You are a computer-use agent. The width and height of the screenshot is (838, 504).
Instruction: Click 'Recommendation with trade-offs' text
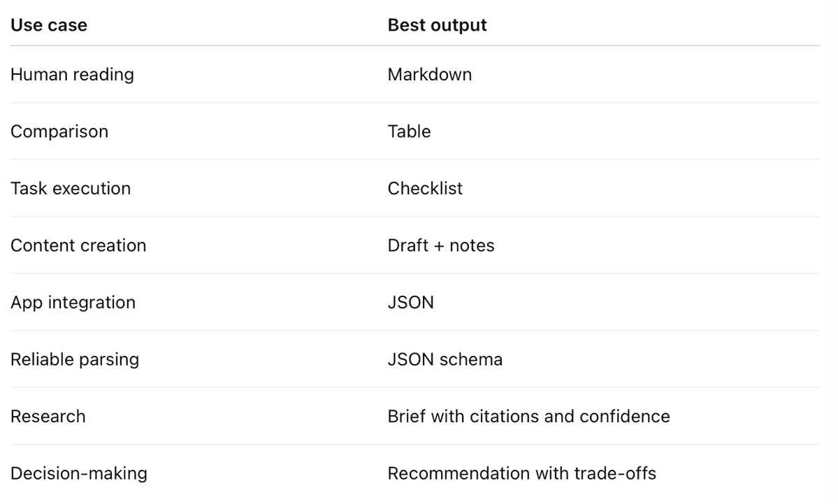[522, 473]
